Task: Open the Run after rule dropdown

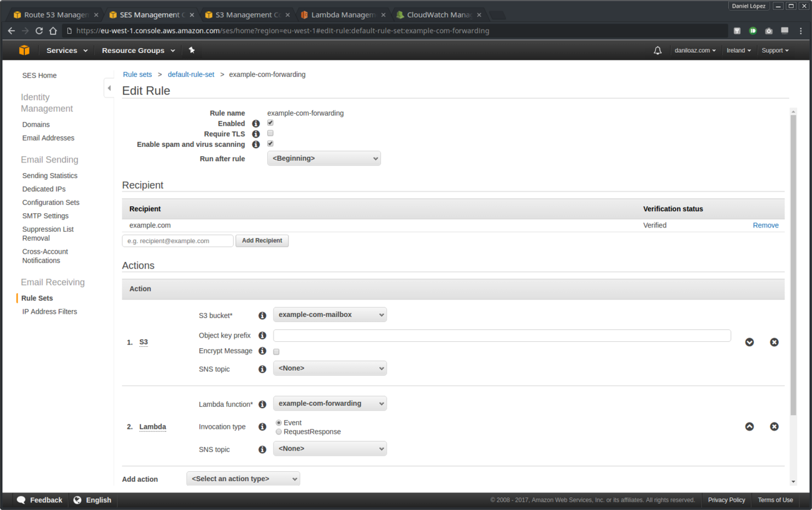Action: click(324, 158)
